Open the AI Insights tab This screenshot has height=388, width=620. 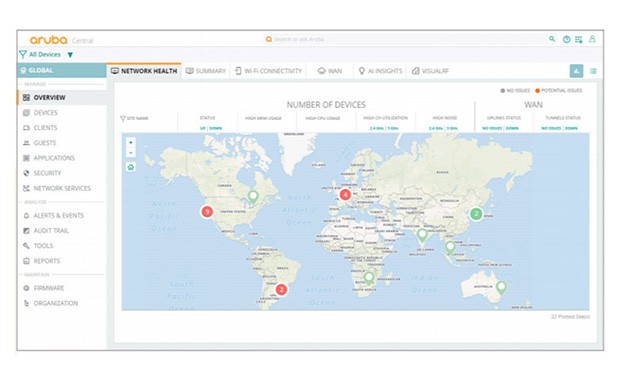click(x=380, y=71)
